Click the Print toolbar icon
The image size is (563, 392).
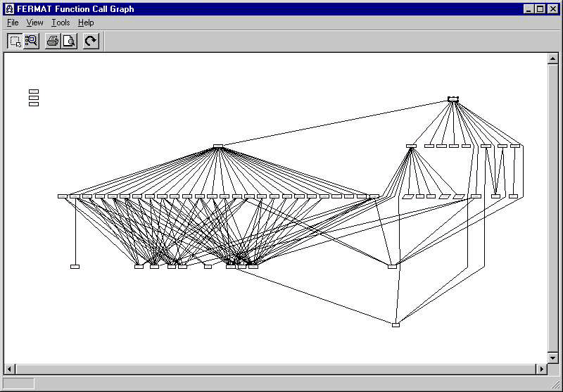coord(53,41)
